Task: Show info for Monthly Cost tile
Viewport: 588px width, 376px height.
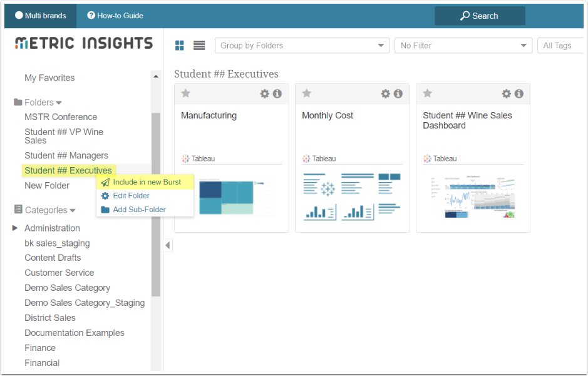Action: coord(398,94)
